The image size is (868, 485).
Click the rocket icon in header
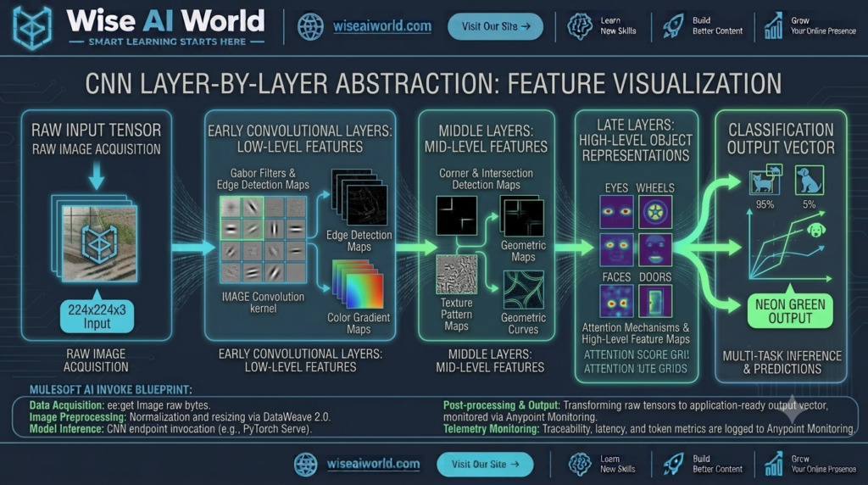click(672, 26)
